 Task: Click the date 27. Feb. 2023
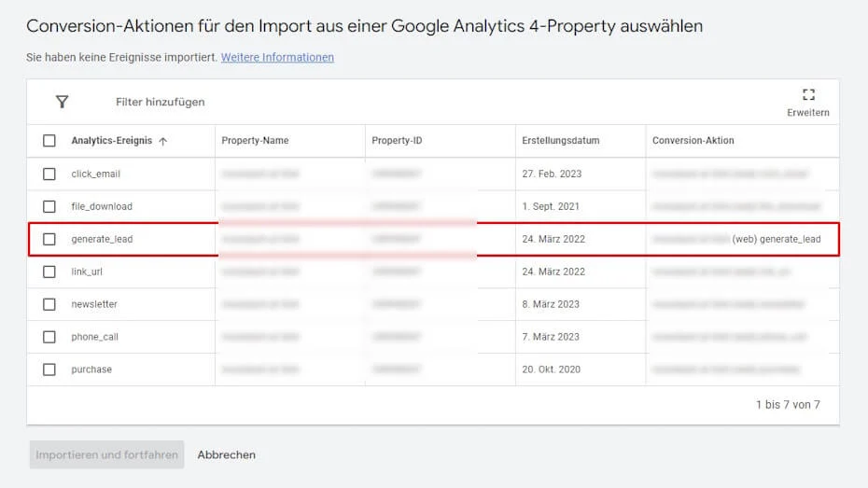[552, 174]
